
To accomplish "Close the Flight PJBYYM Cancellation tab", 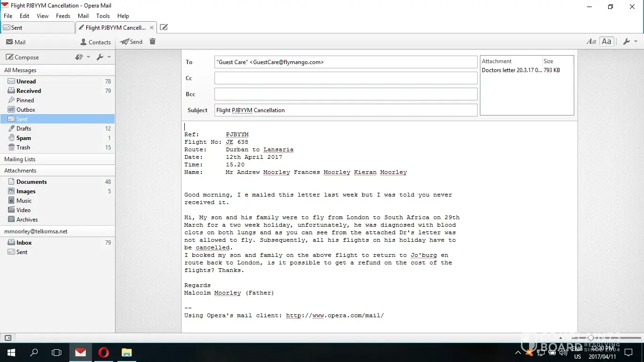I will tap(151, 27).
